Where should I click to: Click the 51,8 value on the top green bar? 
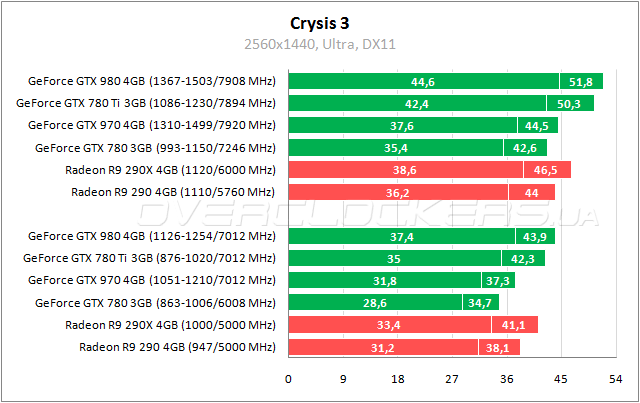pos(580,81)
